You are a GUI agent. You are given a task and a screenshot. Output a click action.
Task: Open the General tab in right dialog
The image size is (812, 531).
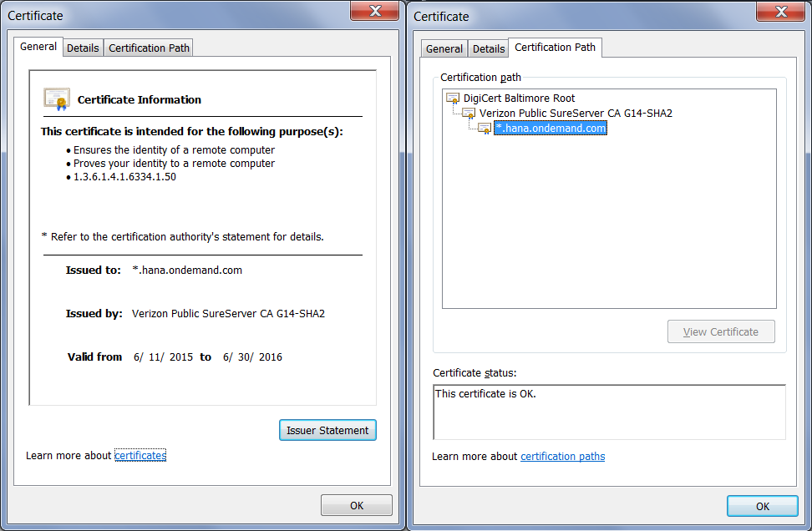(444, 49)
